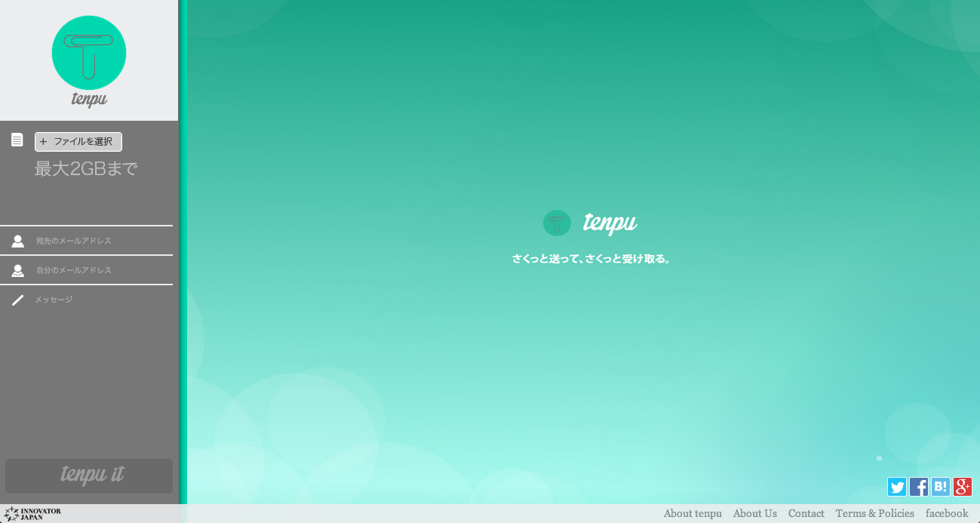Click the Hatena Bookmark share icon
The image size is (980, 523).
(x=941, y=487)
